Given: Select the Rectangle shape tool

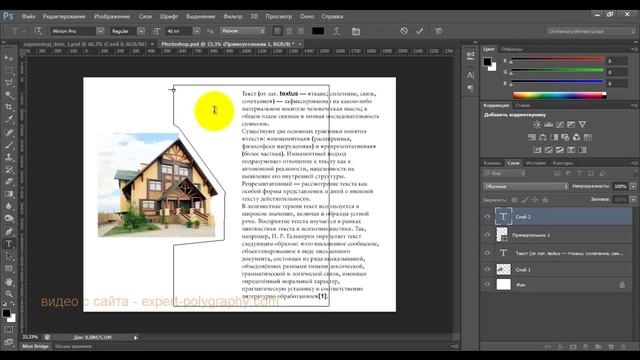Looking at the screenshot, I should [9, 269].
